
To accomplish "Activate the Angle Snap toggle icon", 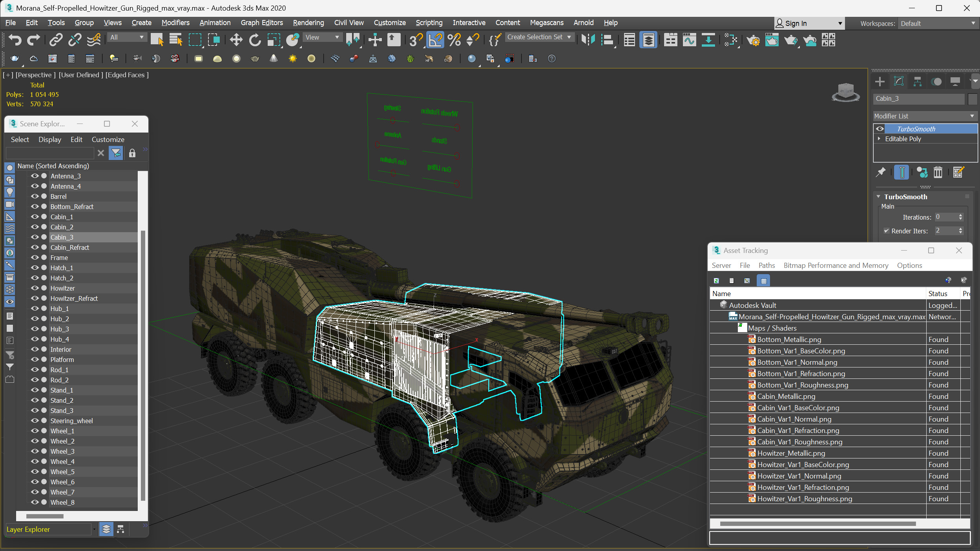I will coord(435,40).
